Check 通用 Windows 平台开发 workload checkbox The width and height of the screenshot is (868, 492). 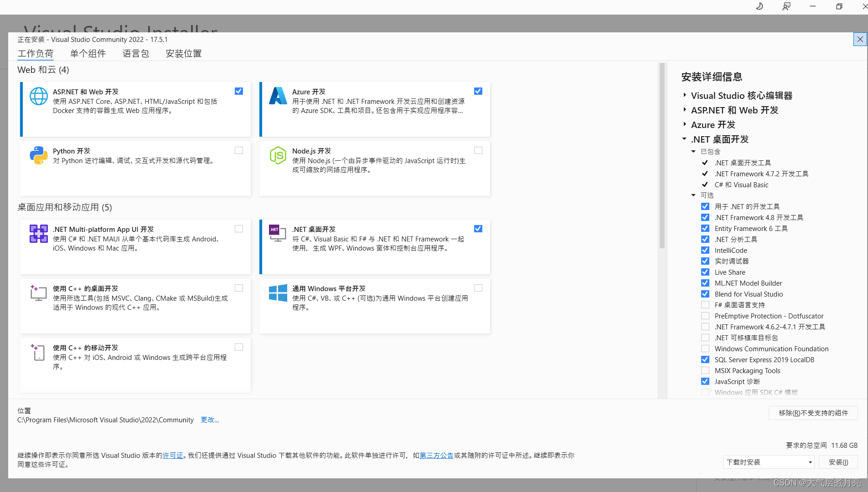tap(478, 288)
